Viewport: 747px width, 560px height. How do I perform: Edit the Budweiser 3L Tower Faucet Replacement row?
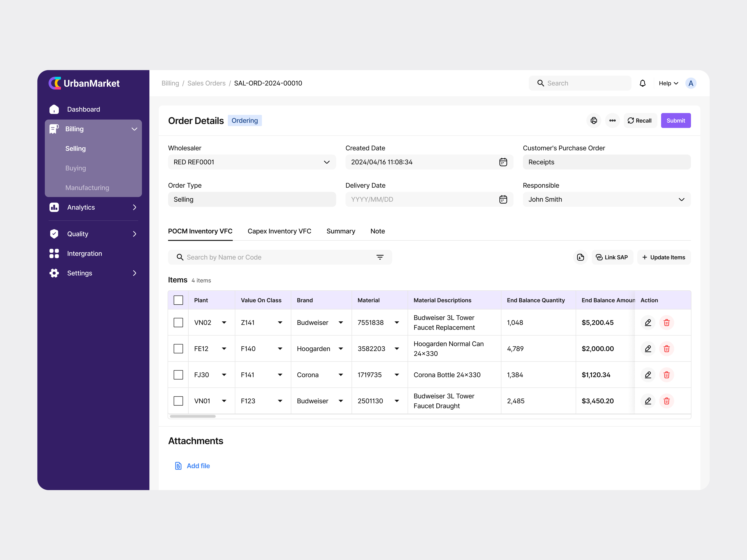pyautogui.click(x=648, y=322)
